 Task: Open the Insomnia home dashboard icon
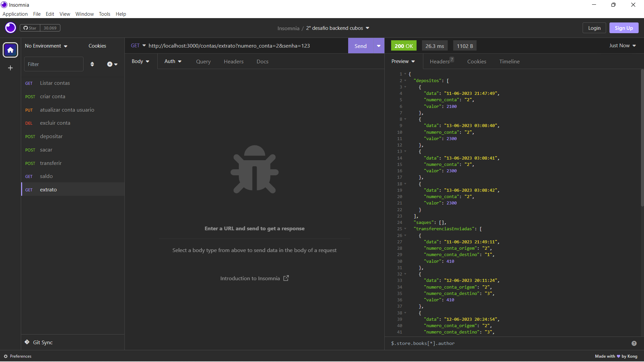(10, 50)
